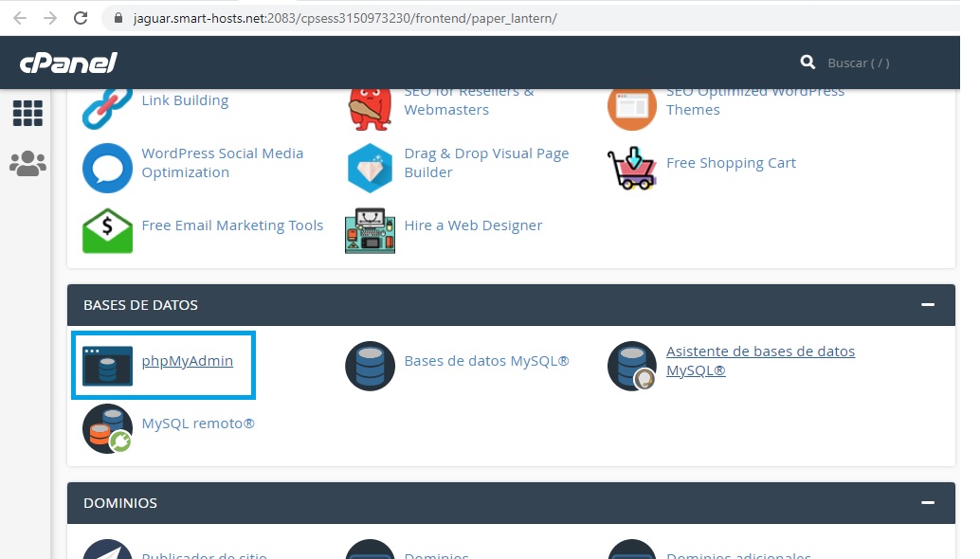Click the SEO Optimized WordPress Themes icon
980x559 pixels.
pos(632,108)
